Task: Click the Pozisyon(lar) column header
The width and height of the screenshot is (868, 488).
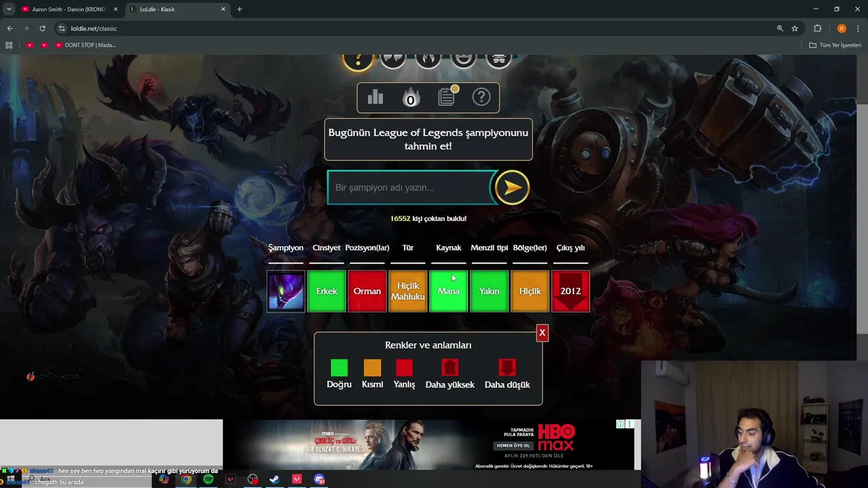Action: coord(367,248)
